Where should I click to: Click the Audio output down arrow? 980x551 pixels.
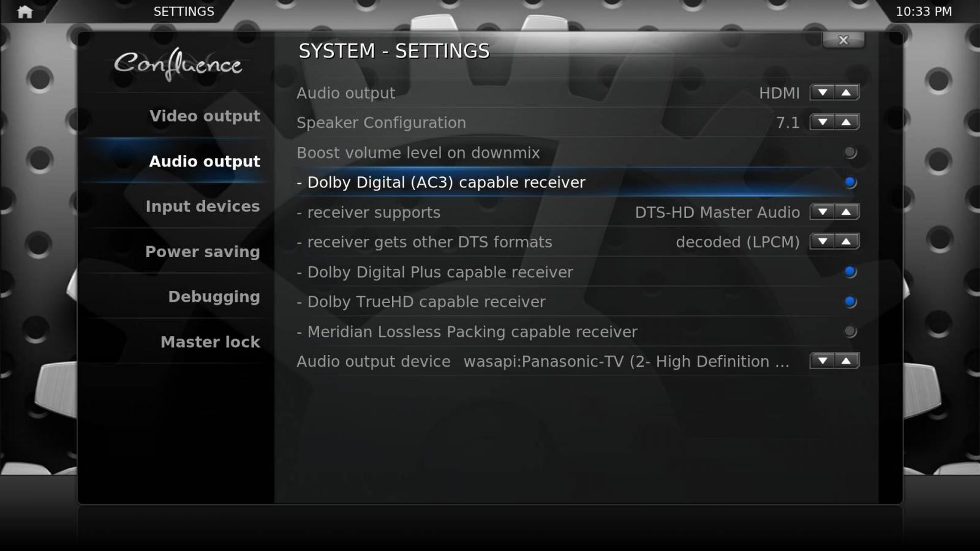point(823,92)
